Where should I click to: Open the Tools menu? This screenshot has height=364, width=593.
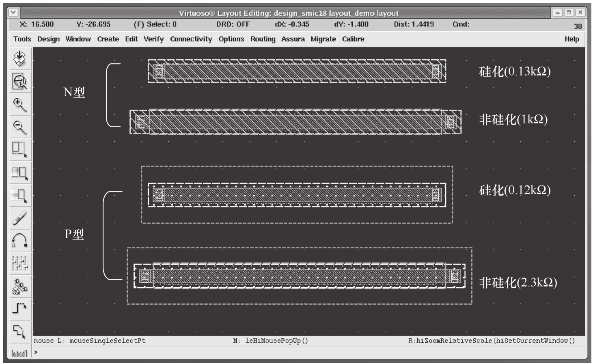pyautogui.click(x=22, y=39)
